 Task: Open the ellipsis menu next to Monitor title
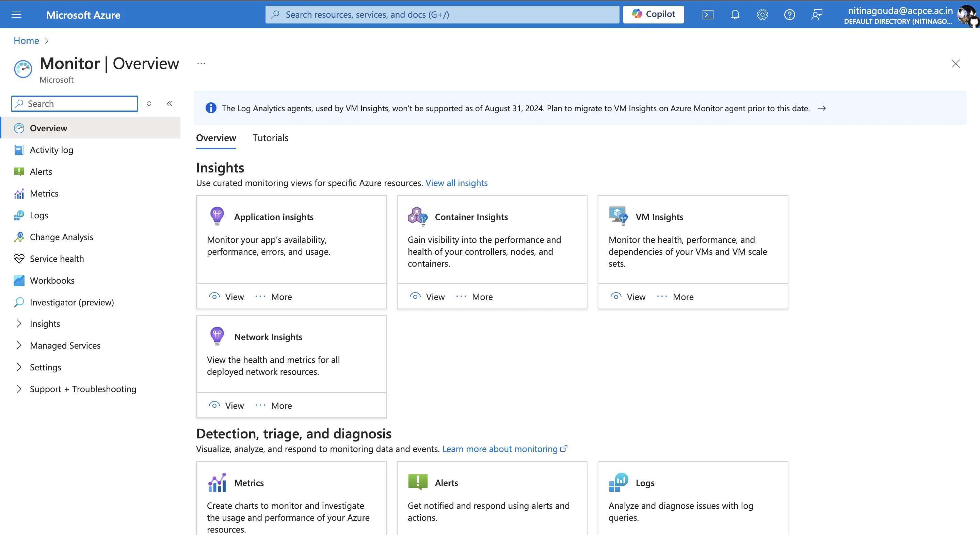tap(201, 64)
